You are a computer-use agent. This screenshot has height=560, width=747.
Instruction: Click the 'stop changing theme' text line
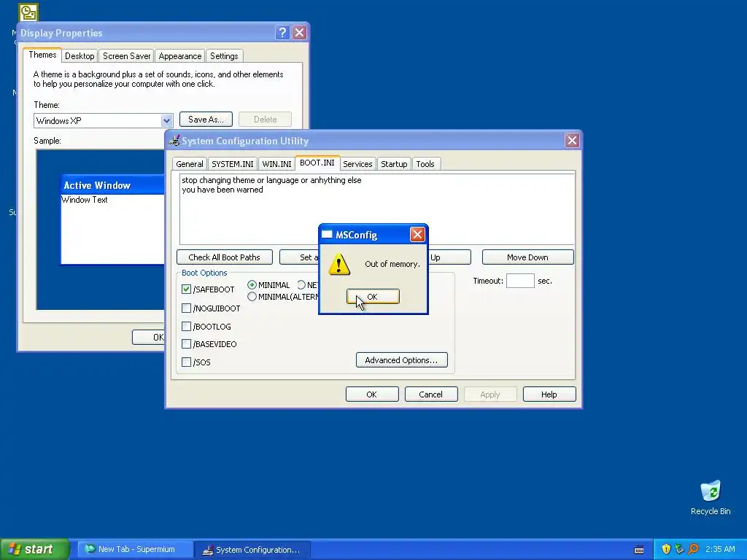[x=271, y=180]
